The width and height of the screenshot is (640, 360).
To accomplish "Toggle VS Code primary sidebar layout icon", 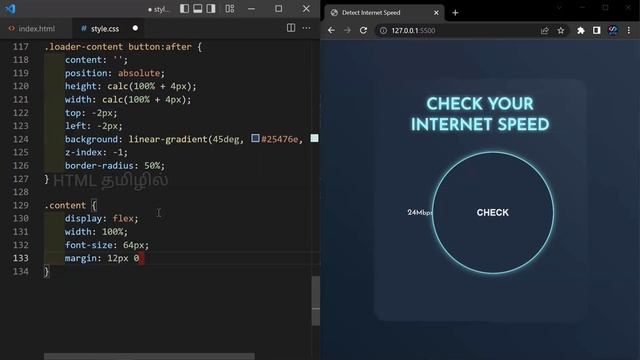I will pos(184,9).
